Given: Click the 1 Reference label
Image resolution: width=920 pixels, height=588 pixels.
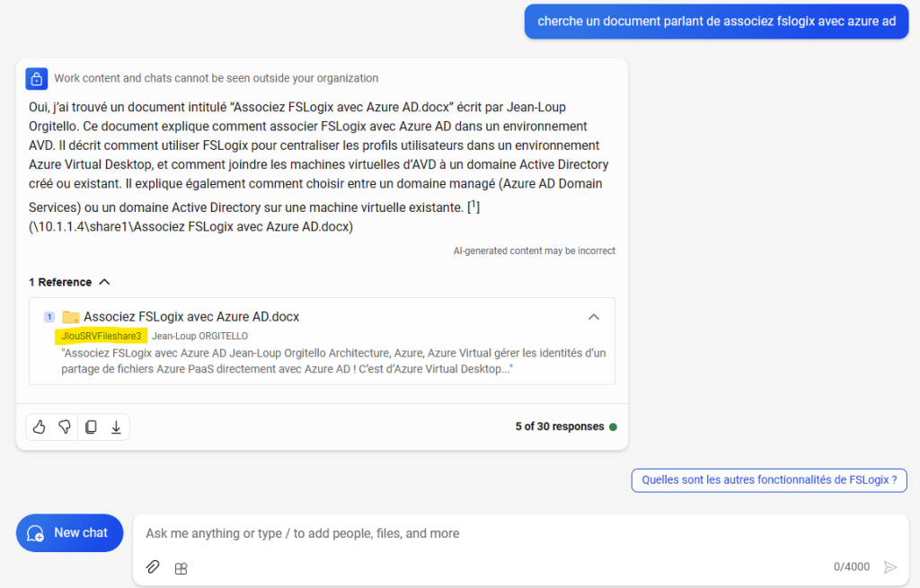Looking at the screenshot, I should (60, 282).
